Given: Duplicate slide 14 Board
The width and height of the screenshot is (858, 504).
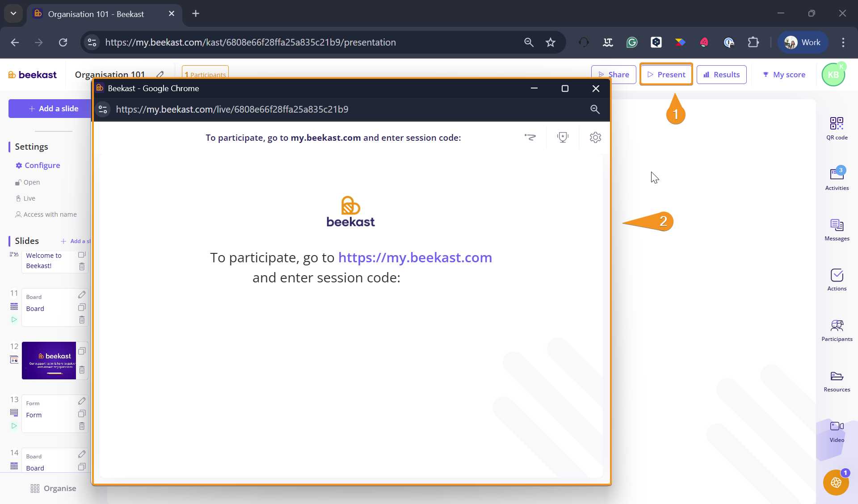Looking at the screenshot, I should coord(82,466).
